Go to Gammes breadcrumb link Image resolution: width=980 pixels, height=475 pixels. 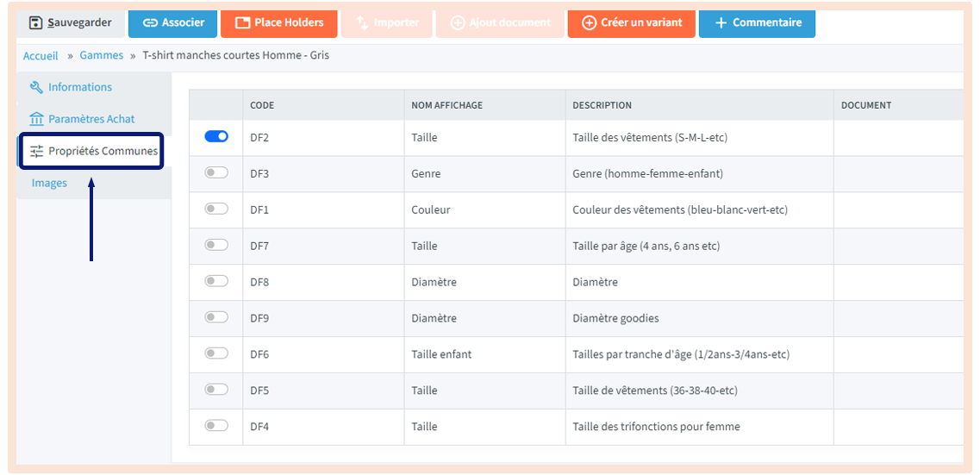[x=101, y=56]
